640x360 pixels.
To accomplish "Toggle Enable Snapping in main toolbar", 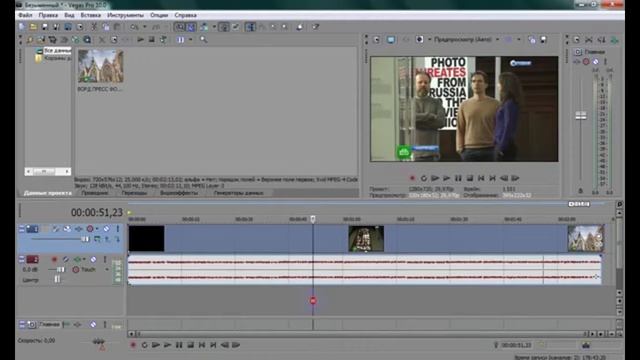I will [x=180, y=27].
